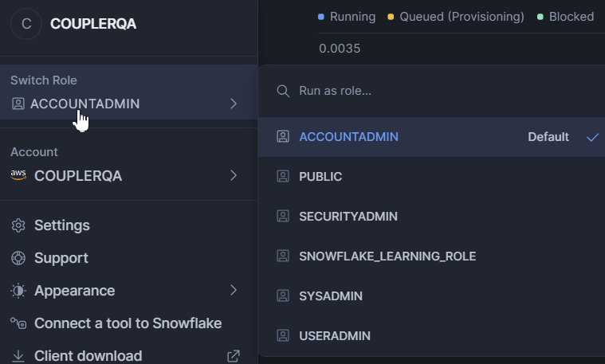Click the Support lifebuoy icon

point(18,258)
